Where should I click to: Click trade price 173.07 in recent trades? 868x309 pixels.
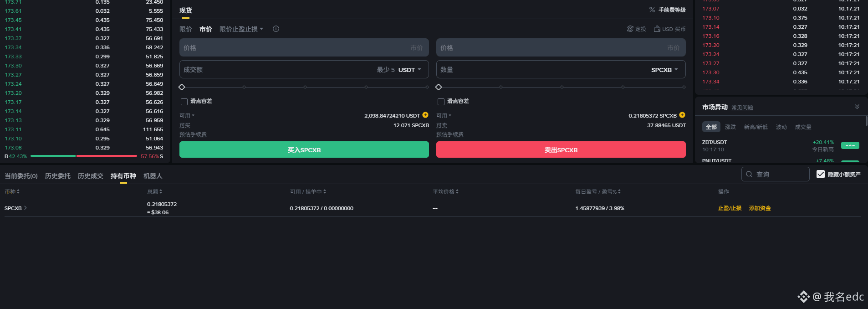tap(711, 9)
